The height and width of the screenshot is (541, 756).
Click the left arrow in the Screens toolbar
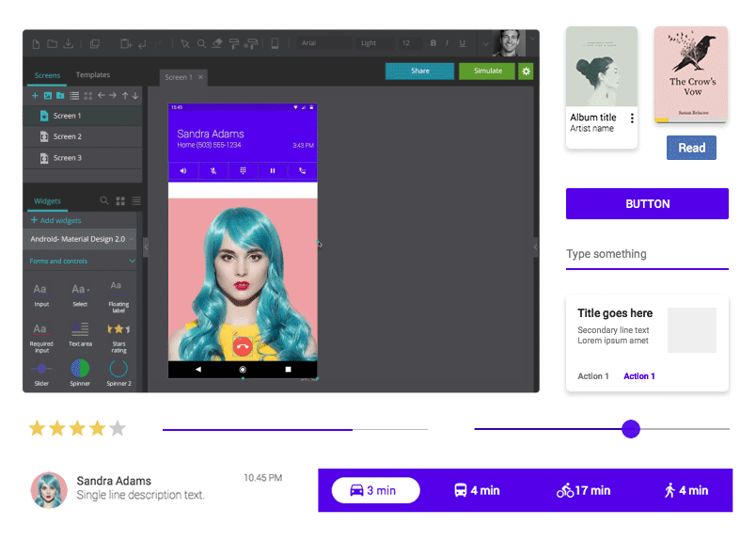(x=102, y=96)
